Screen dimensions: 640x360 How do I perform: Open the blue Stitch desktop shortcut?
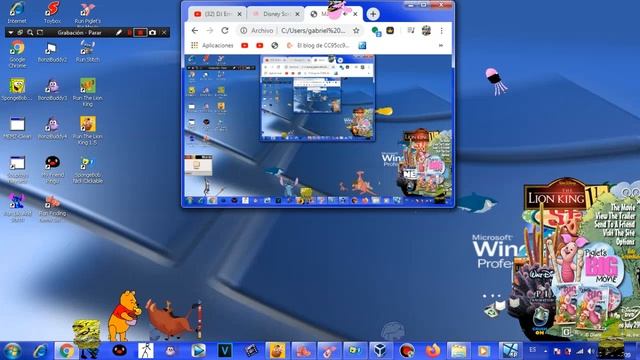pos(17,208)
